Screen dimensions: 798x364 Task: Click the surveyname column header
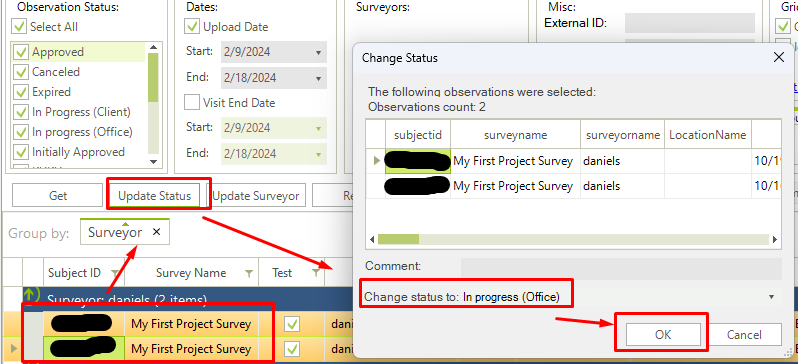click(516, 135)
